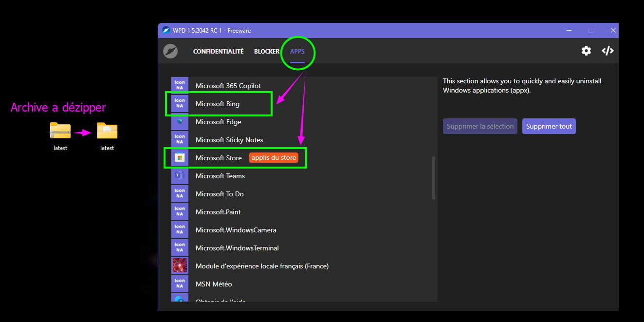Select Microsoft To Do in the list
The image size is (644, 322).
tap(304, 194)
